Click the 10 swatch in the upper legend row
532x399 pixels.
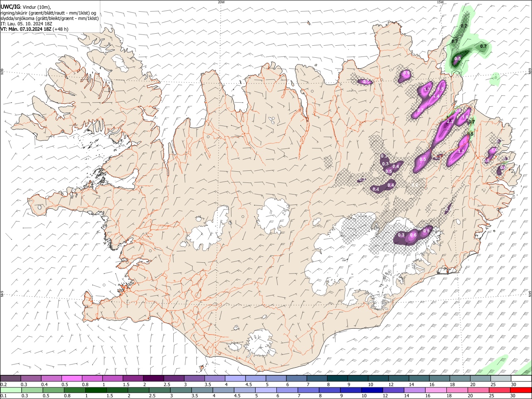click(378, 379)
